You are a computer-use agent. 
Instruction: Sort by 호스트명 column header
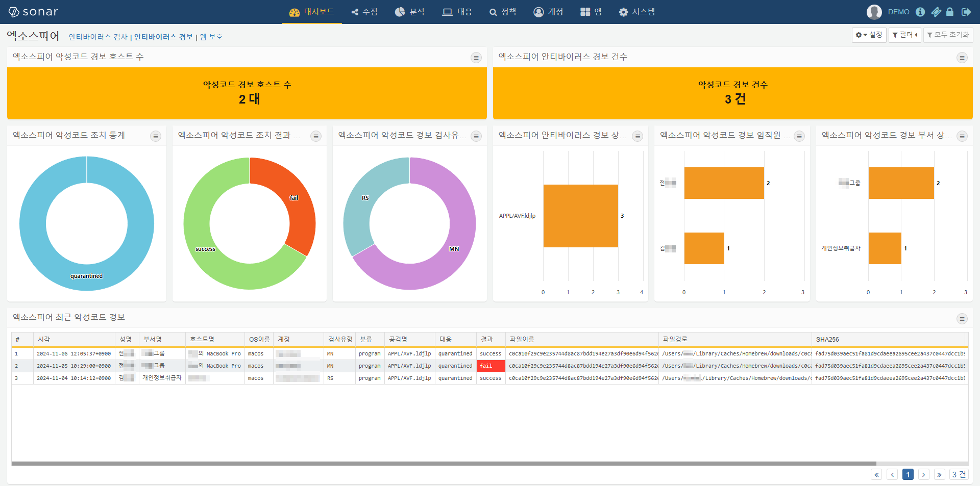click(x=215, y=339)
